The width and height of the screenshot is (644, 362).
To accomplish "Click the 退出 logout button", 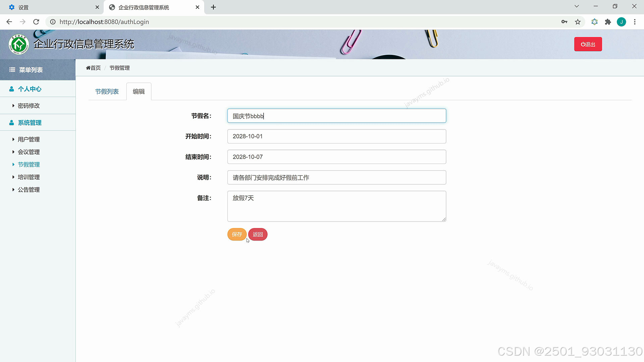I will coord(588,44).
